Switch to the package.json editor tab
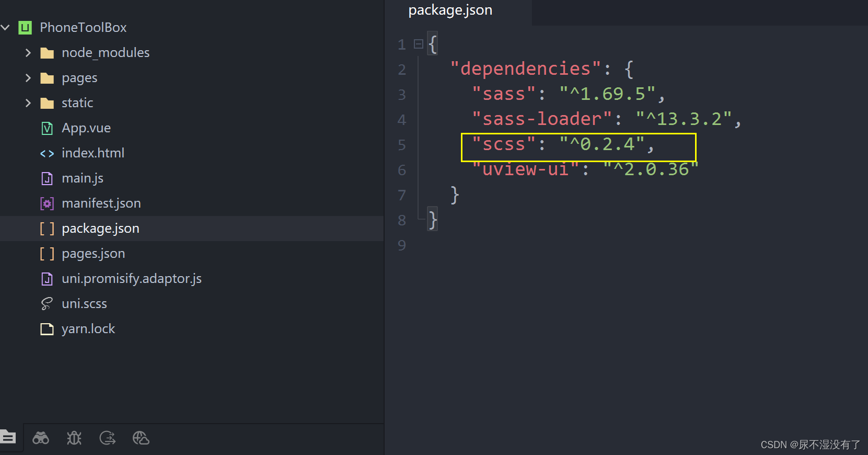 tap(450, 10)
